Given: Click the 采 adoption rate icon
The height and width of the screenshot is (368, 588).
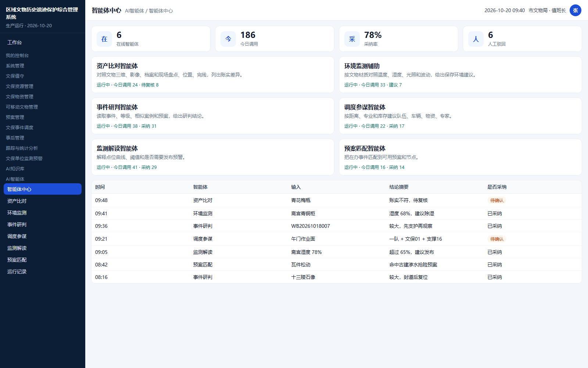Looking at the screenshot, I should 352,39.
